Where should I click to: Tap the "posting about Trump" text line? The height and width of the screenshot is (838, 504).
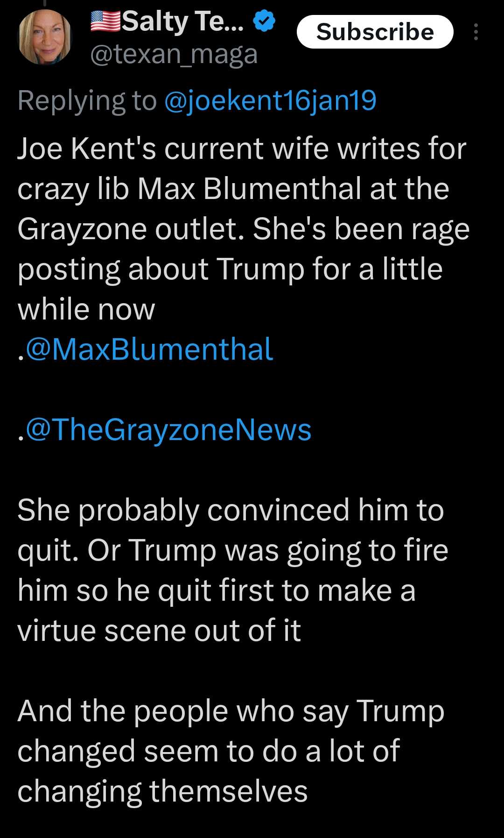[x=230, y=269]
